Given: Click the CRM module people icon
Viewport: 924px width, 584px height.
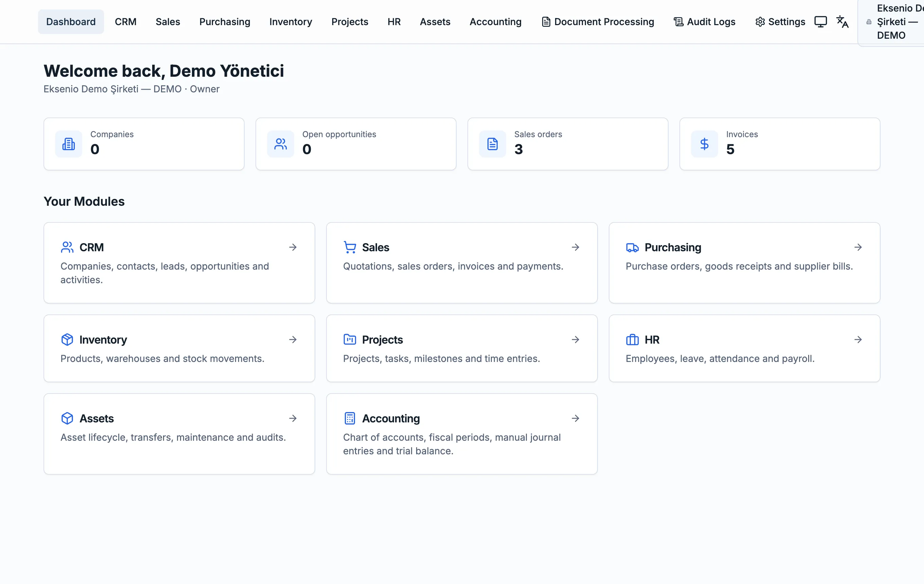Looking at the screenshot, I should [x=67, y=247].
